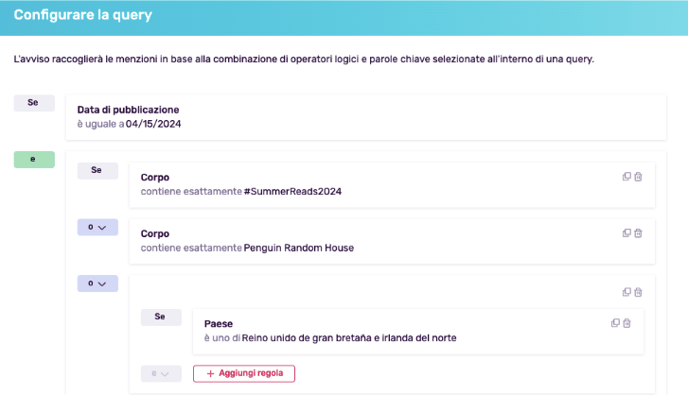Viewport: 688px width, 395px height.
Task: Open the disabled 'e' operator dropdown near Aggiungi regola
Action: point(161,373)
